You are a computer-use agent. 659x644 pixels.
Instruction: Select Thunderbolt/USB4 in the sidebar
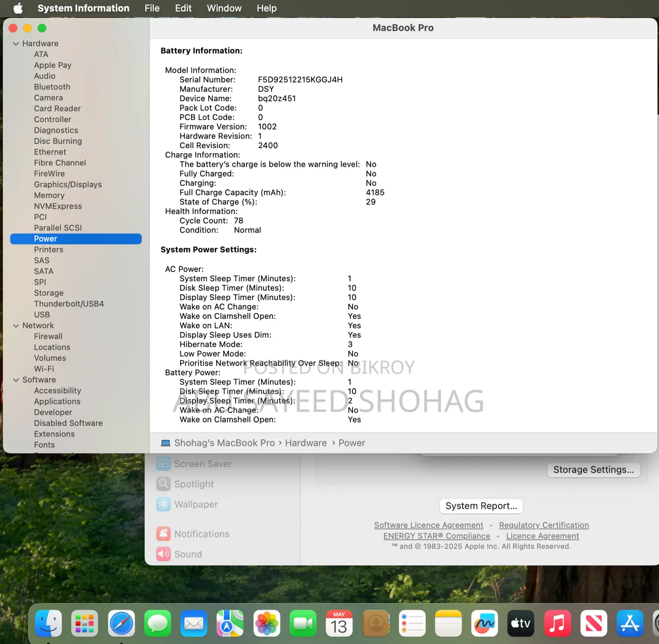point(69,304)
